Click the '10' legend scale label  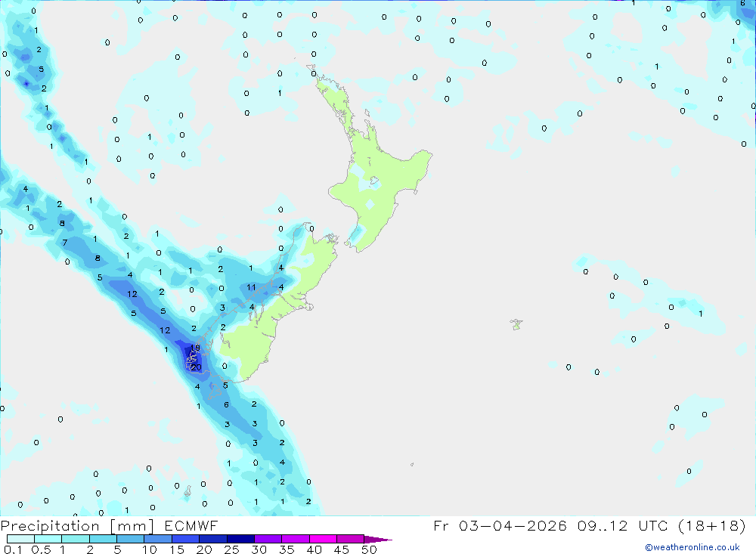[150, 549]
